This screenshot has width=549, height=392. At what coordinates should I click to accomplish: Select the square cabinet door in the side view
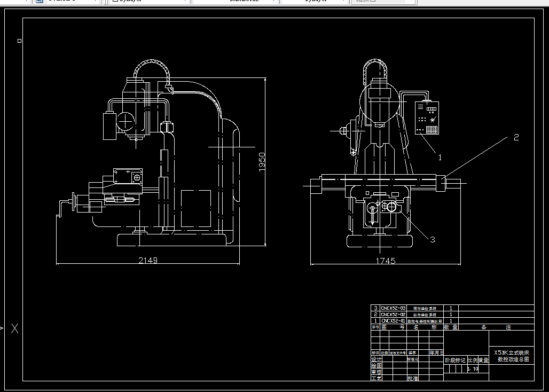coord(195,209)
